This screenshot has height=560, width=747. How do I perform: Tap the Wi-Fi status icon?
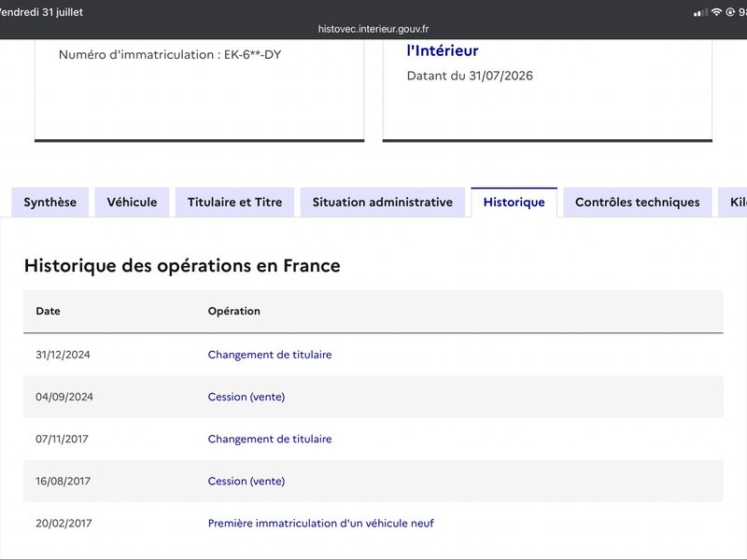pyautogui.click(x=716, y=12)
